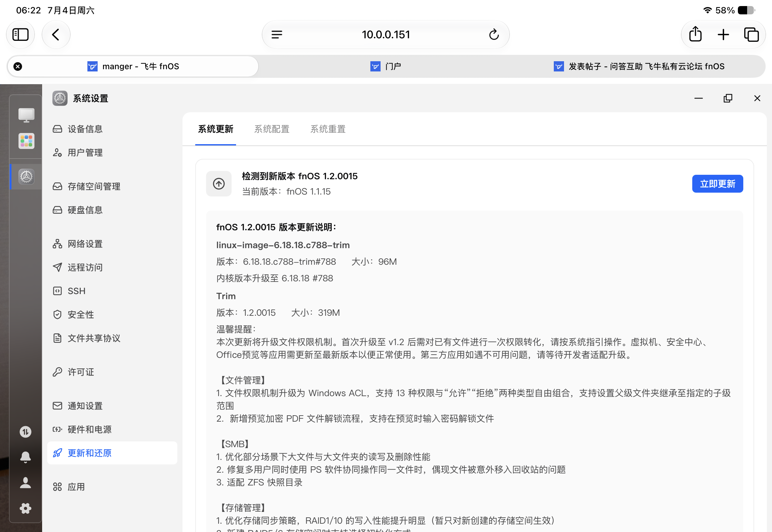Minimize the 系统设置 window
772x532 pixels.
[699, 98]
